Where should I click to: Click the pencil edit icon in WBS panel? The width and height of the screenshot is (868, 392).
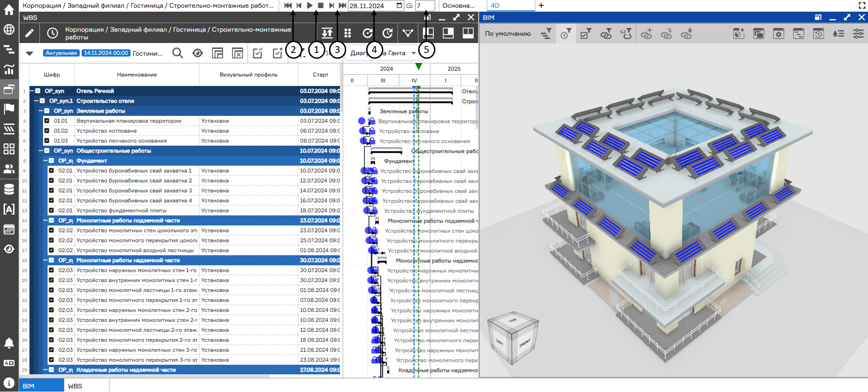(29, 33)
